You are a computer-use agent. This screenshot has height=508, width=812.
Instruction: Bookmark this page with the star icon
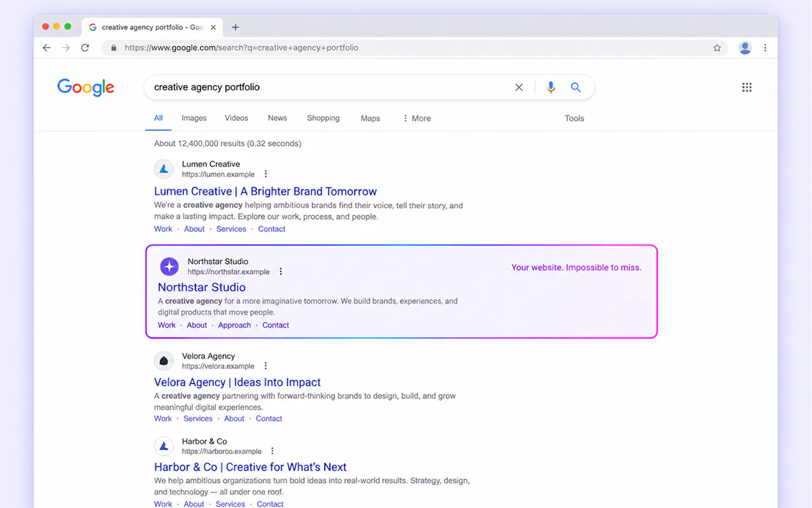coord(717,48)
